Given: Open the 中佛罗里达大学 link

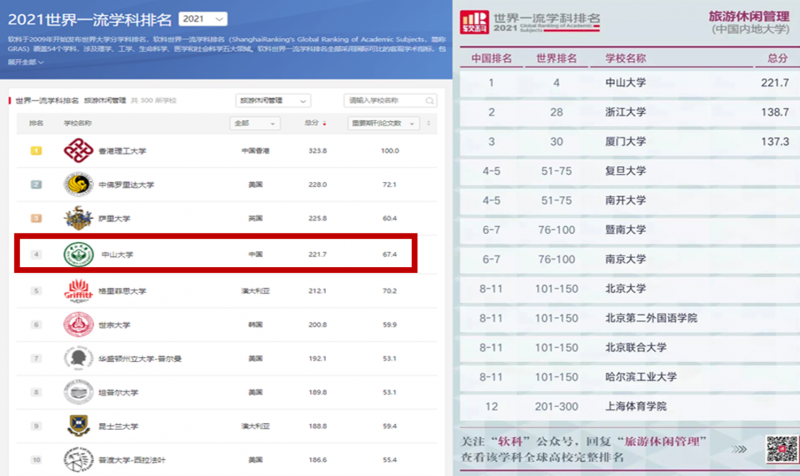Looking at the screenshot, I should pos(127,185).
